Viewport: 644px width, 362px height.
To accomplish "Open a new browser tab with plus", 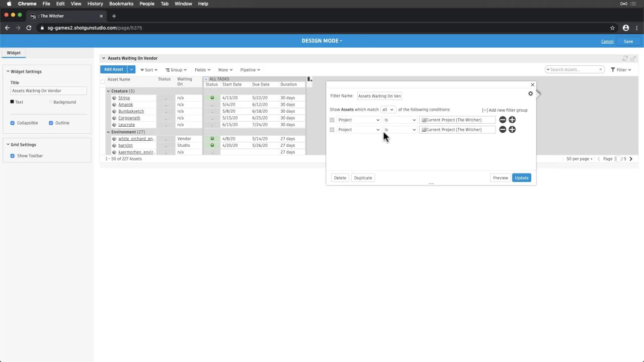I will (114, 16).
